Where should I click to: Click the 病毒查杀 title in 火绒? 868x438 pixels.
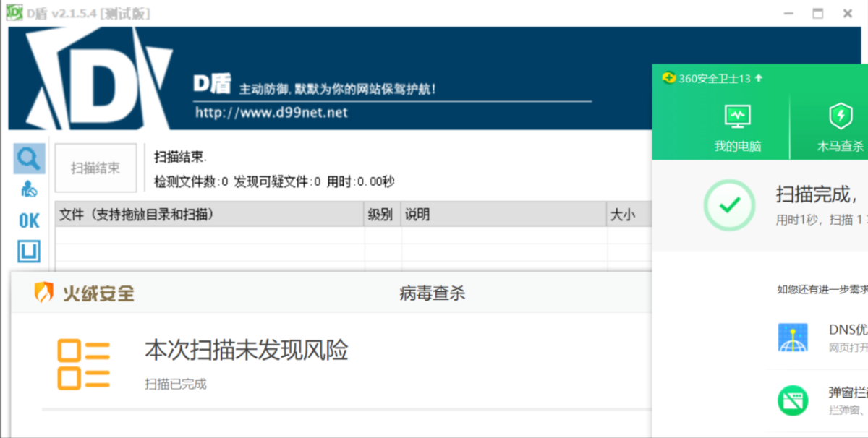pyautogui.click(x=433, y=293)
